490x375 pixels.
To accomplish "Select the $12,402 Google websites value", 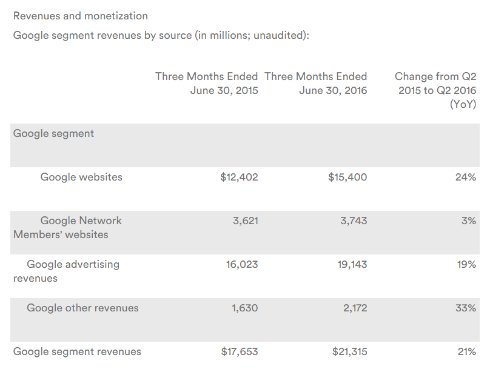I will click(x=239, y=177).
